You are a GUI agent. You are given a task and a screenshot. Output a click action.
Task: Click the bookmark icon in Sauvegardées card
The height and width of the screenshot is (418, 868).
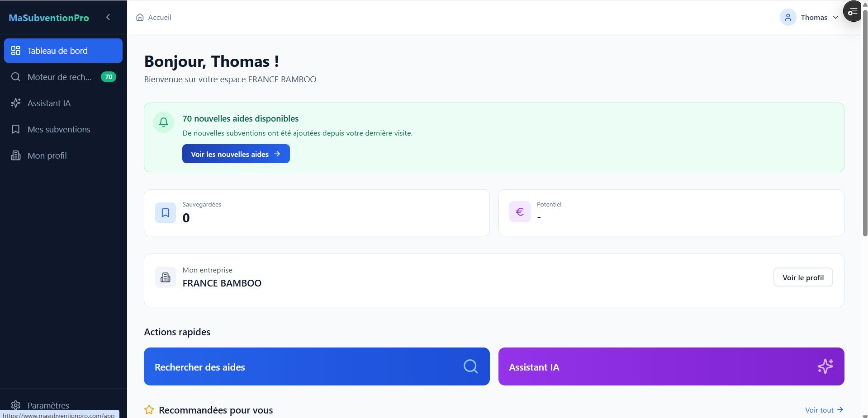(x=166, y=212)
